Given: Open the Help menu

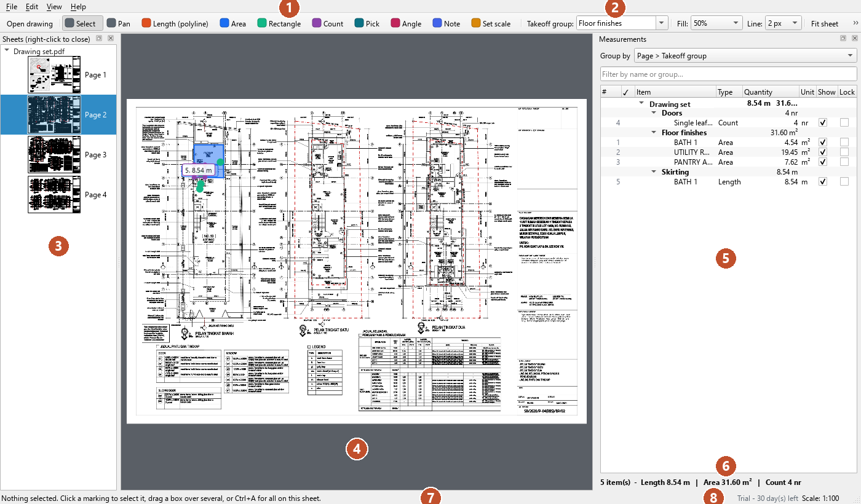Looking at the screenshot, I should 78,7.
